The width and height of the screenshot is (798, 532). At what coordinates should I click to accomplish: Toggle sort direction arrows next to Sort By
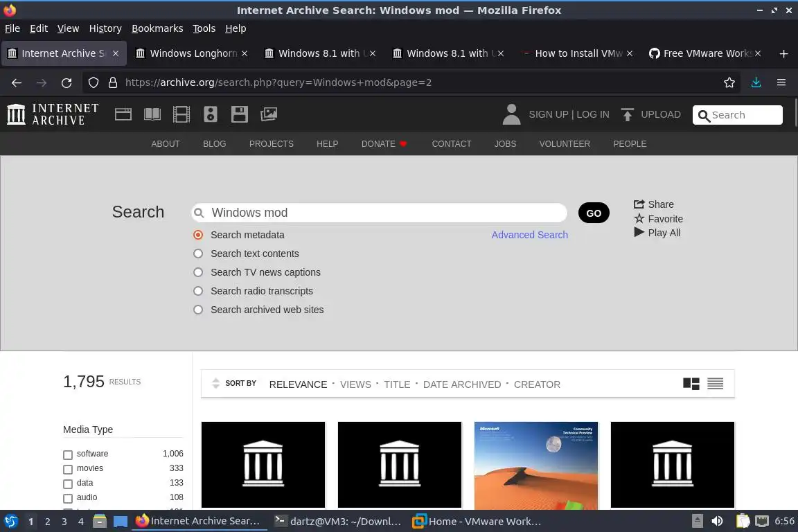click(216, 383)
